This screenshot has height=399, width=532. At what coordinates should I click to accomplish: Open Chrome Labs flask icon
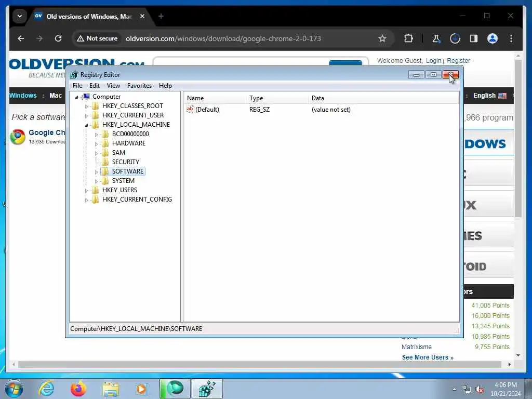[436, 38]
